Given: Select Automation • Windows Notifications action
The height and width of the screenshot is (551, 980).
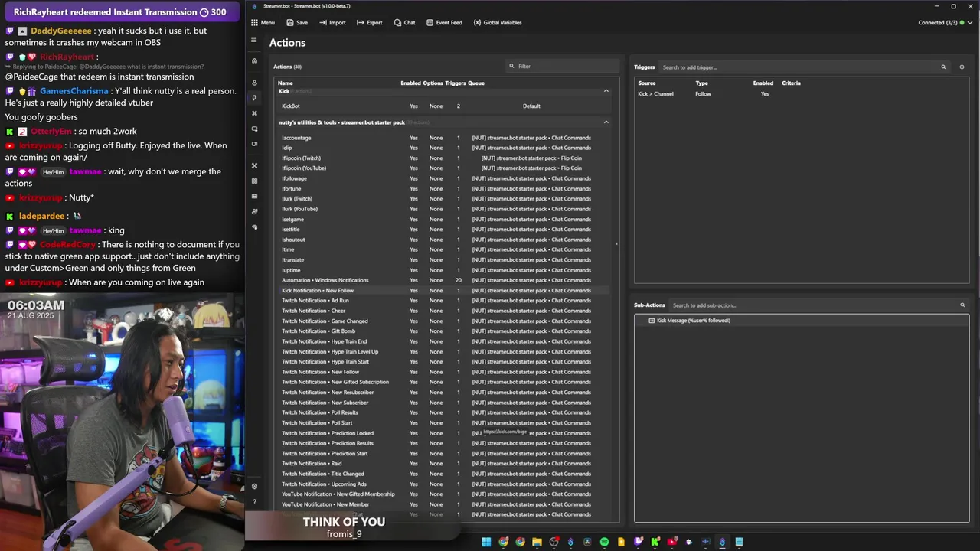Looking at the screenshot, I should click(444, 280).
